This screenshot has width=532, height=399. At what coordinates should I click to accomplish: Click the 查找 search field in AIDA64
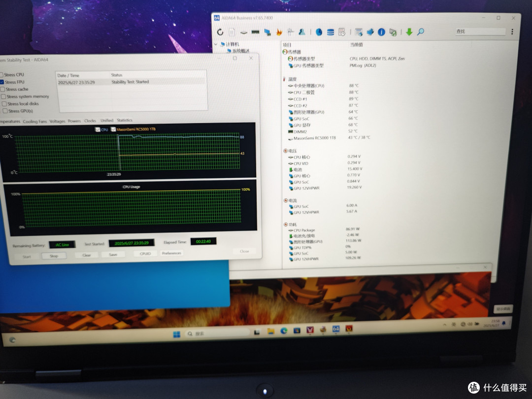tap(480, 32)
